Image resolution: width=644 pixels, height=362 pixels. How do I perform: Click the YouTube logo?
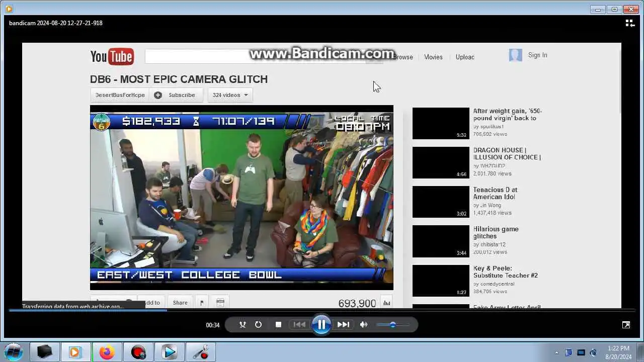(x=112, y=56)
